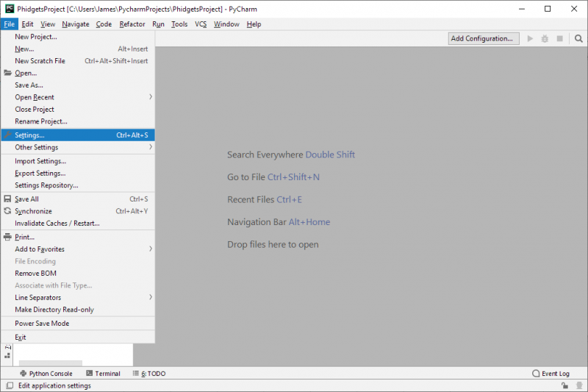This screenshot has width=588, height=392.
Task: Choose New... menu entry
Action: coord(78,49)
